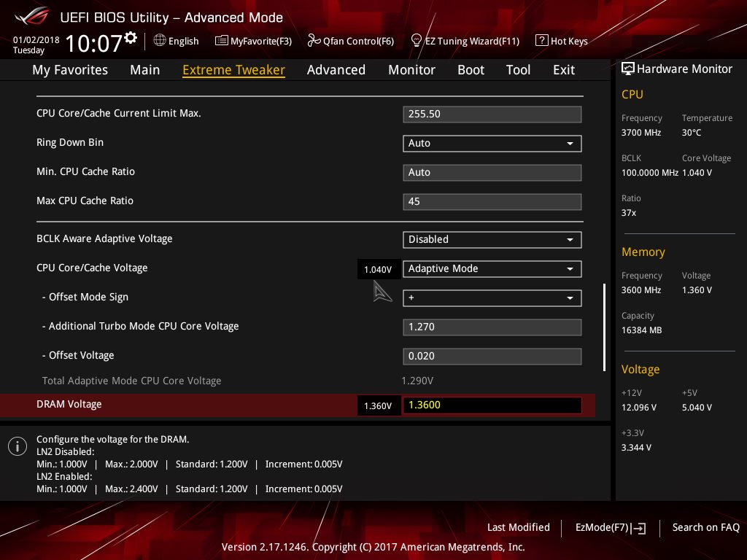This screenshot has height=560, width=747.
Task: Click the Offset Mode Sign label
Action: click(85, 297)
